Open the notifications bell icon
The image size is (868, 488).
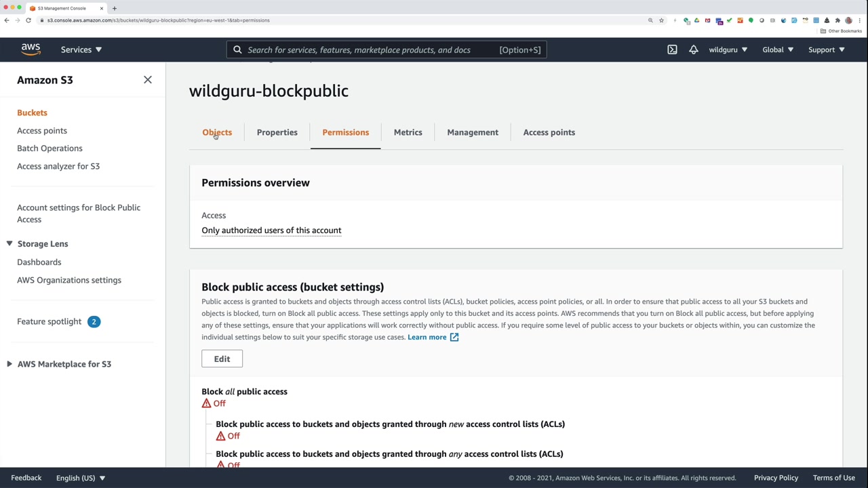[693, 49]
